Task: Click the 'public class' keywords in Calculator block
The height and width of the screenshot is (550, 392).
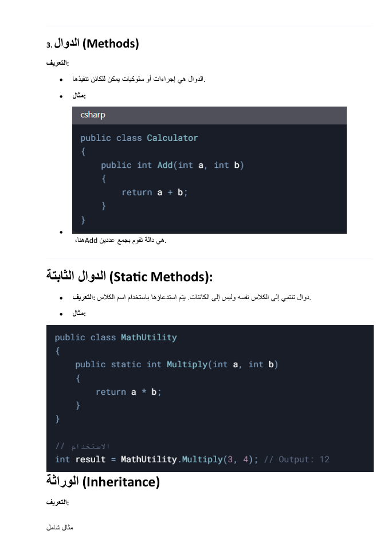Action: pyautogui.click(x=111, y=138)
